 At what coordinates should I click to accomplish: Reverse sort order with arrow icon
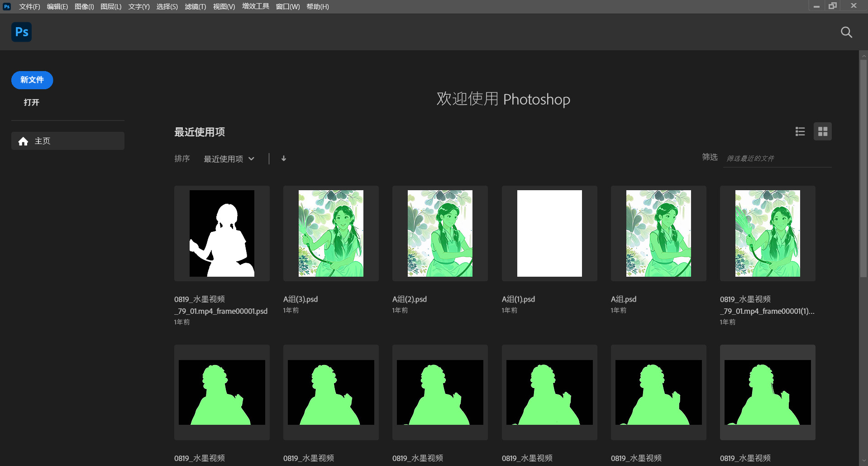pyautogui.click(x=284, y=159)
